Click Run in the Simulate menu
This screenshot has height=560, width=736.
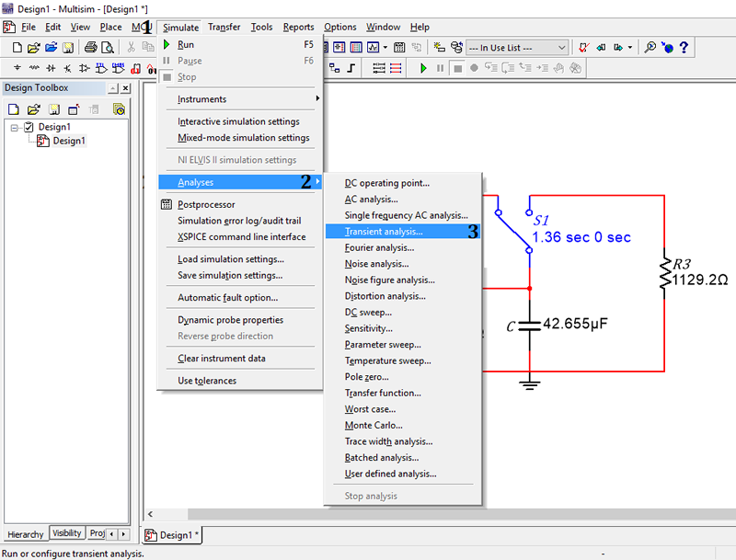coord(240,44)
